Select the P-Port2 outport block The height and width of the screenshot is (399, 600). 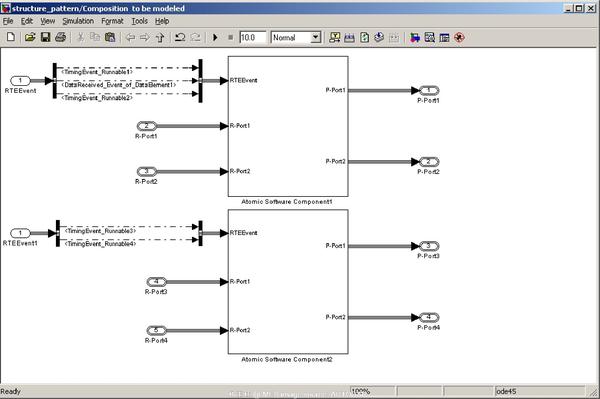pos(429,162)
